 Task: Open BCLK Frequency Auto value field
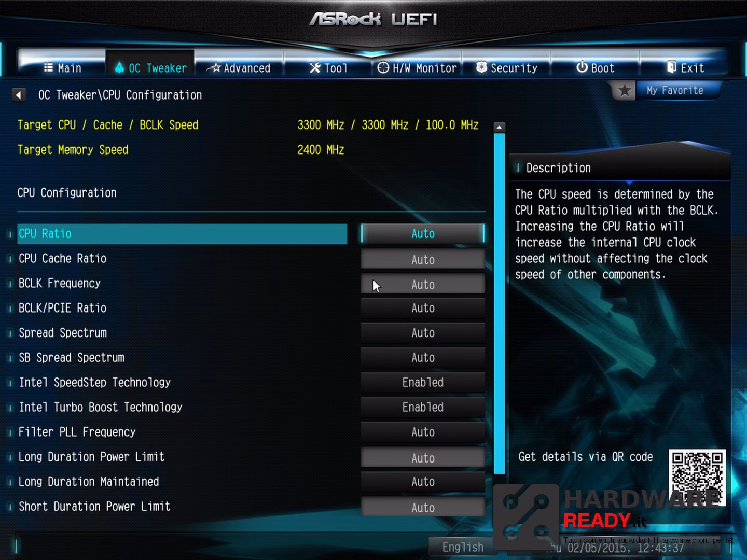(423, 284)
